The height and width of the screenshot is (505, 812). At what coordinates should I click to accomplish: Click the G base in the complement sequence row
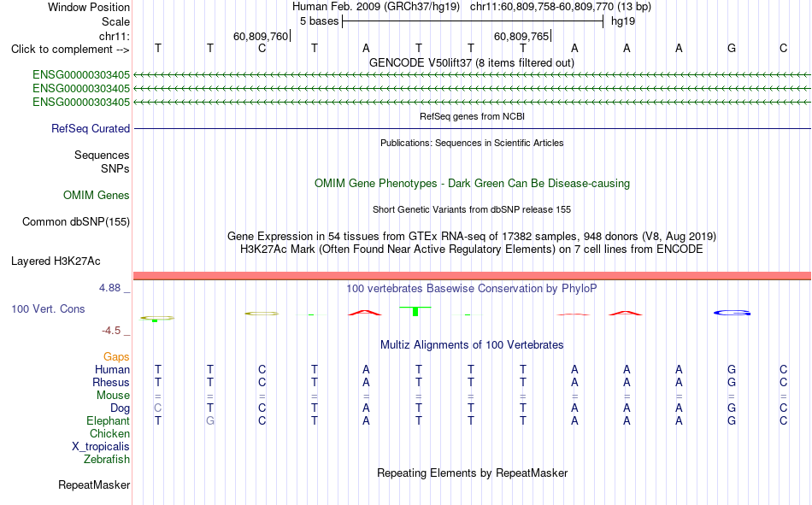point(731,48)
